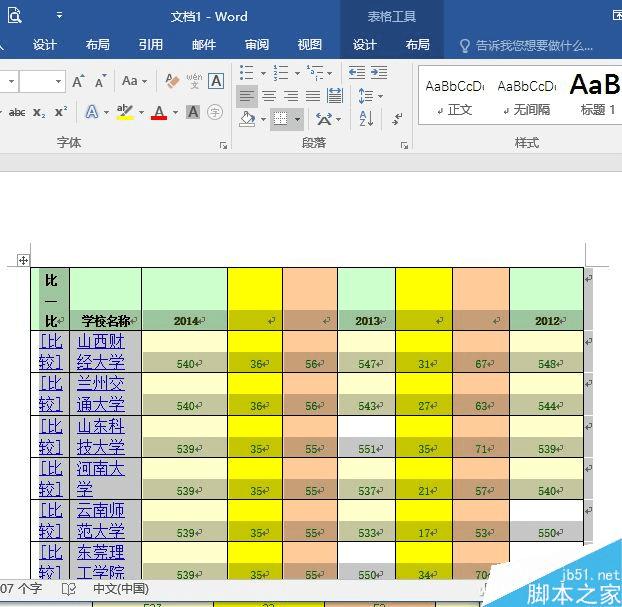622x607 pixels.
Task: Apply red font color
Action: (159, 112)
